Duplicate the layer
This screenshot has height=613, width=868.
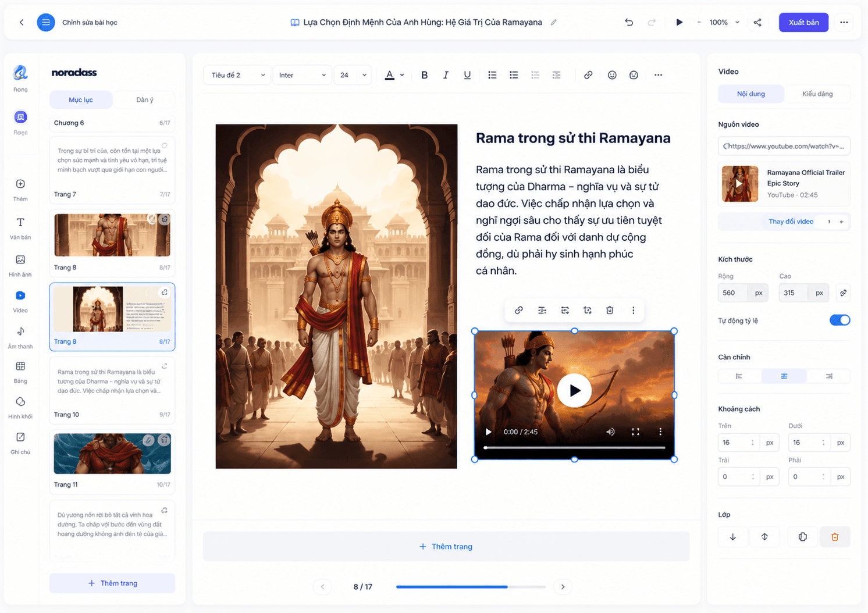click(802, 537)
